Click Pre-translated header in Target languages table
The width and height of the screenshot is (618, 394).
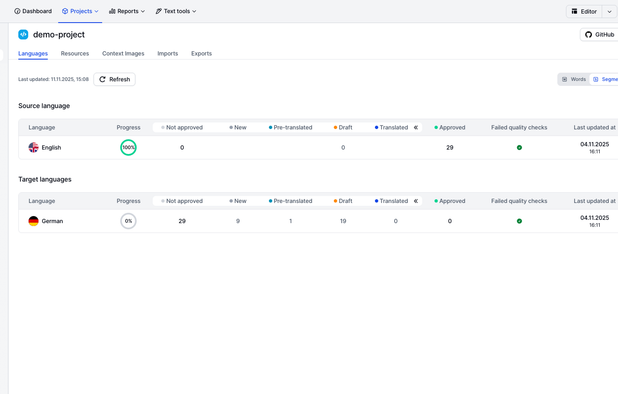290,201
